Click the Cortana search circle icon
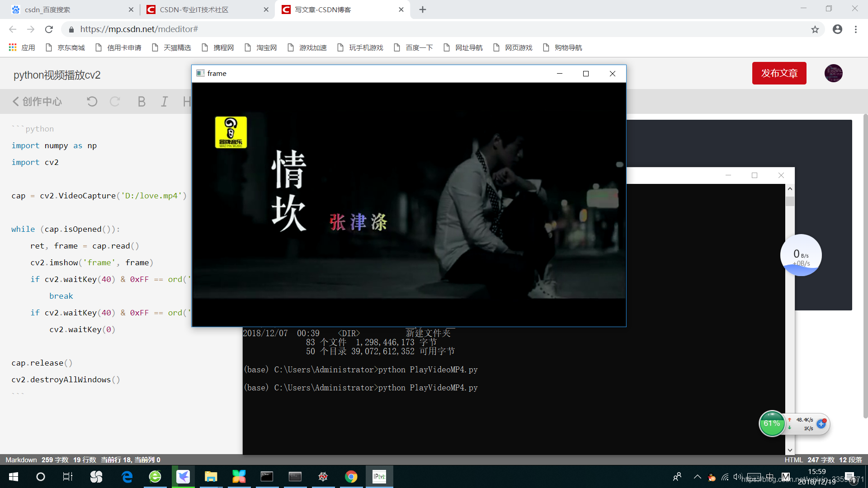The height and width of the screenshot is (488, 868). tap(41, 477)
